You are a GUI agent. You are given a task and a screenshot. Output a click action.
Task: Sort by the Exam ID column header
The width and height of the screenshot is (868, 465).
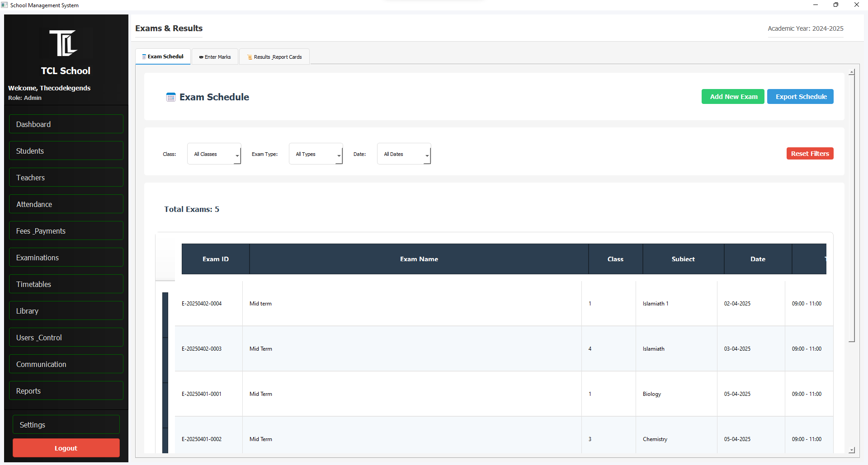pyautogui.click(x=216, y=259)
